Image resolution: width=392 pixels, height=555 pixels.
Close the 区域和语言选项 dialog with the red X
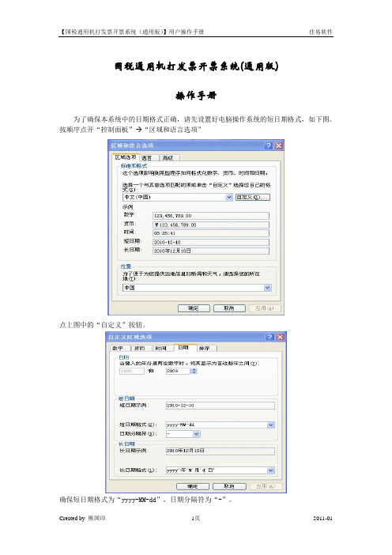pos(279,145)
